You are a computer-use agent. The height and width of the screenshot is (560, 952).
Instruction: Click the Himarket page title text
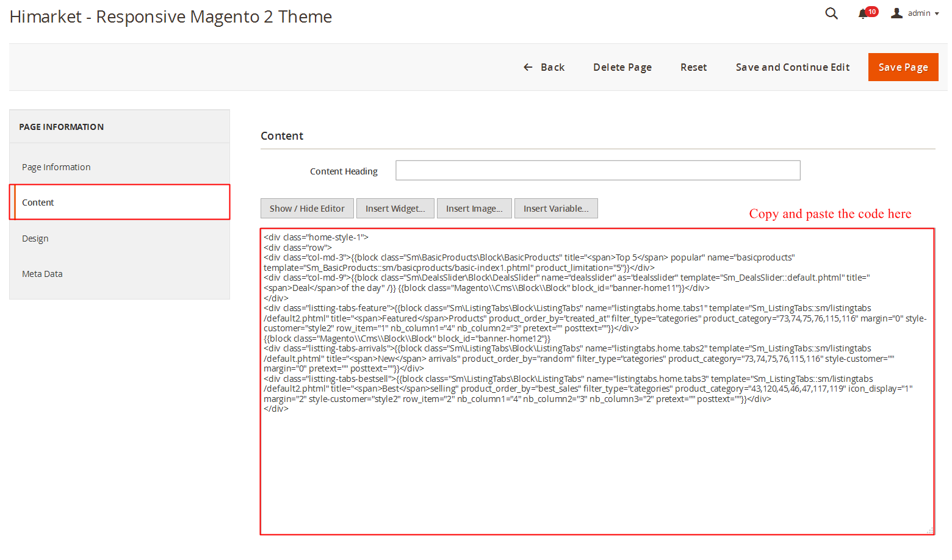(171, 16)
